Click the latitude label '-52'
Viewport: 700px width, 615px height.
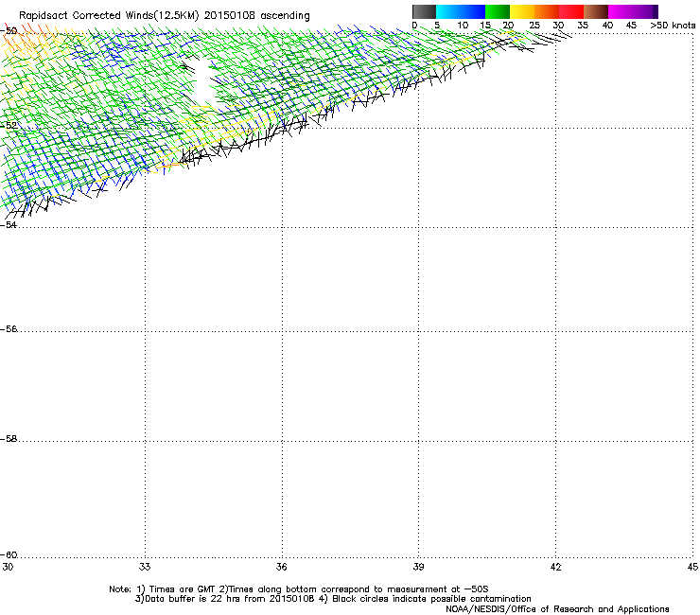pos(9,126)
